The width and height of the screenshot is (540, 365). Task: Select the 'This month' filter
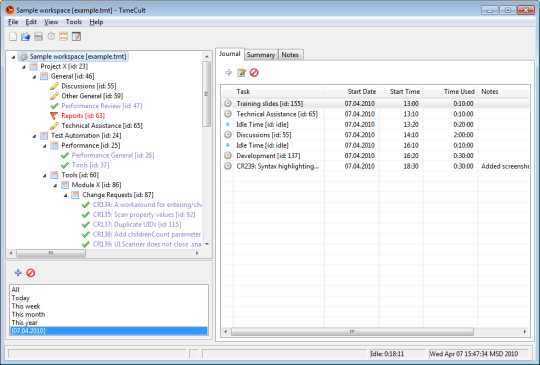(108, 314)
